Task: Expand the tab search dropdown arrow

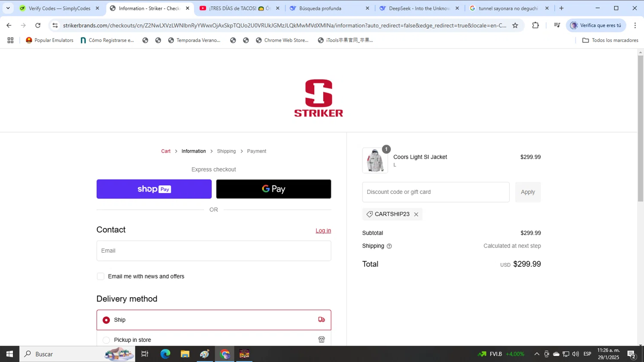Action: click(8, 8)
